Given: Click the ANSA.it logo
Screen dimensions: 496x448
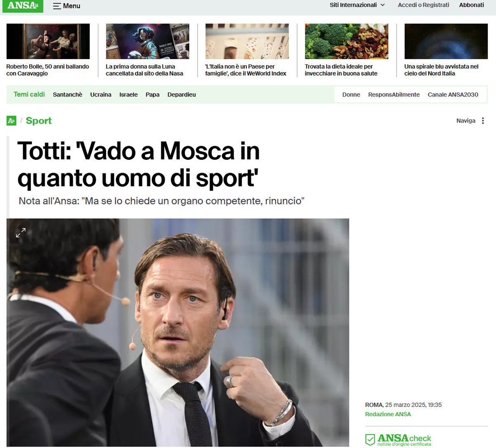Looking at the screenshot, I should point(23,6).
